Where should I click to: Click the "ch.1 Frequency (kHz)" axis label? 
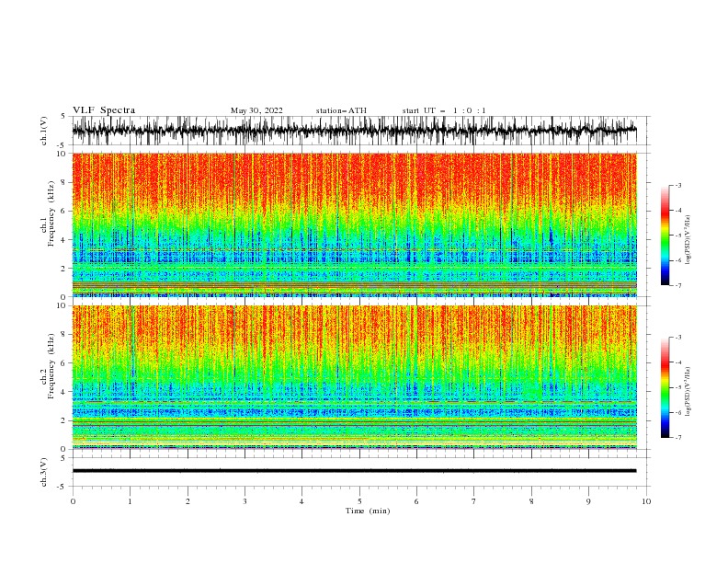pyautogui.click(x=48, y=213)
